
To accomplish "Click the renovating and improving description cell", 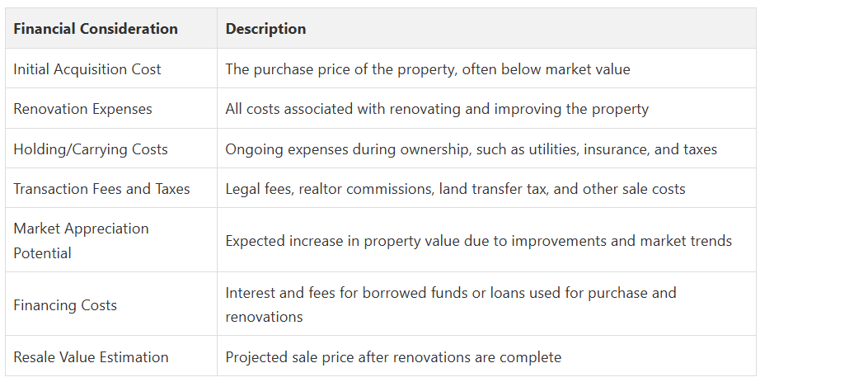I will click(x=437, y=109).
